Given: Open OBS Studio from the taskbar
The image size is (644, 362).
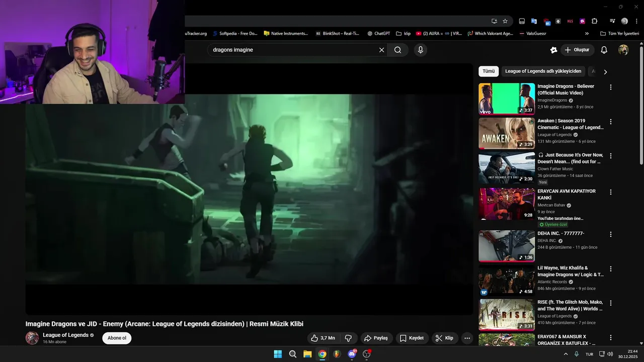Looking at the screenshot, I should (x=367, y=354).
